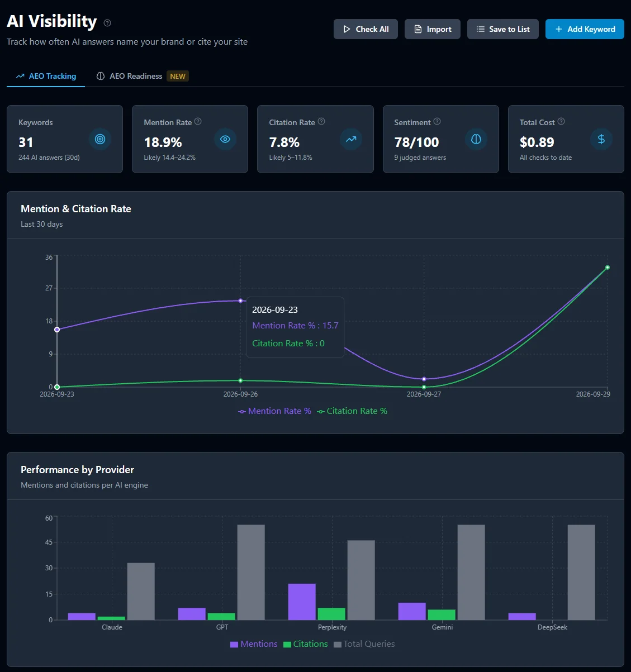Click the brain icon in Sentiment card
The image size is (631, 672).
[x=476, y=139]
